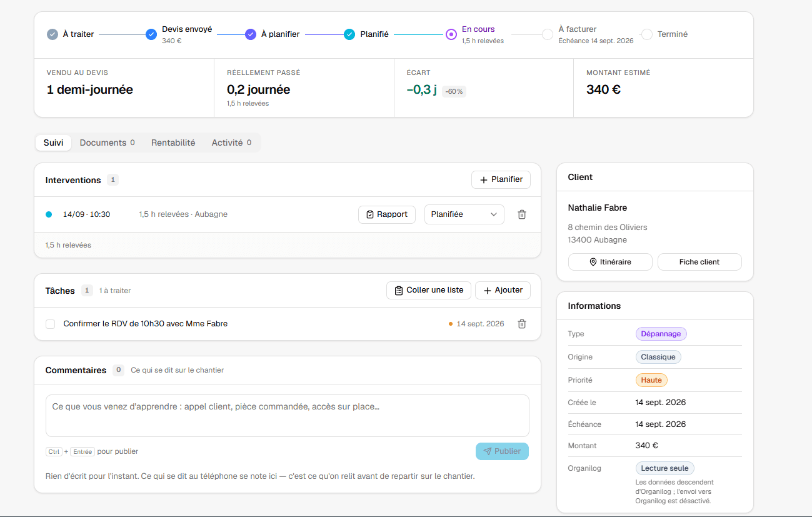Tick the Confirmer le RDV task checkbox
The height and width of the screenshot is (517, 812).
pos(51,324)
